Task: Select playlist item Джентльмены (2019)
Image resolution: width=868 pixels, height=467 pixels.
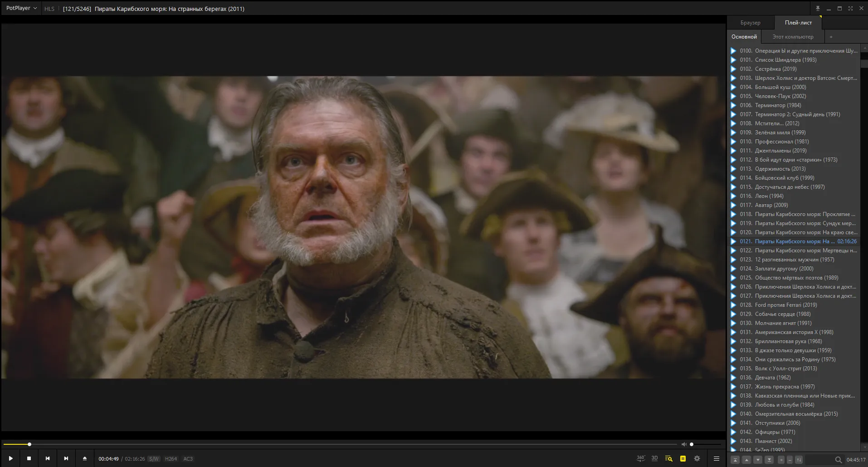Action: 795,151
